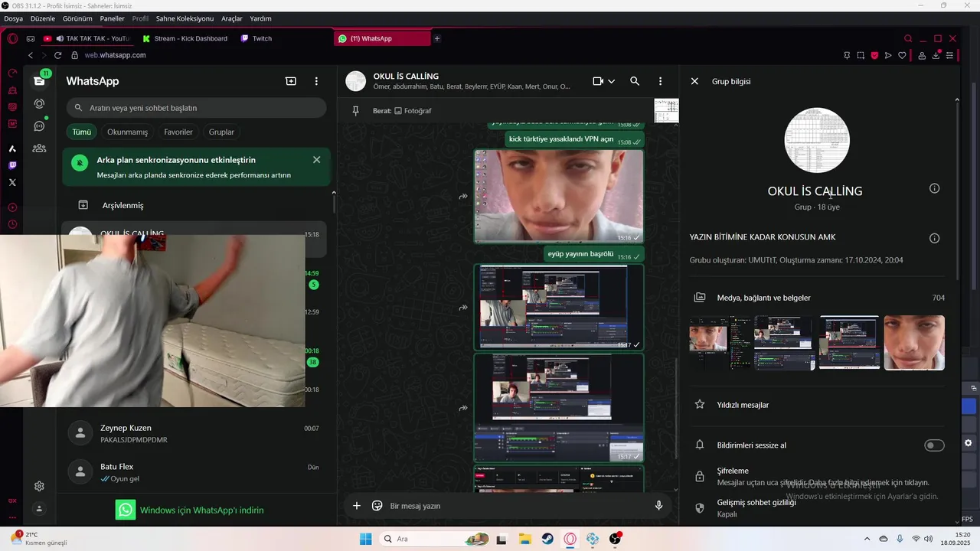Open OBS Dosya menu

coord(13,18)
